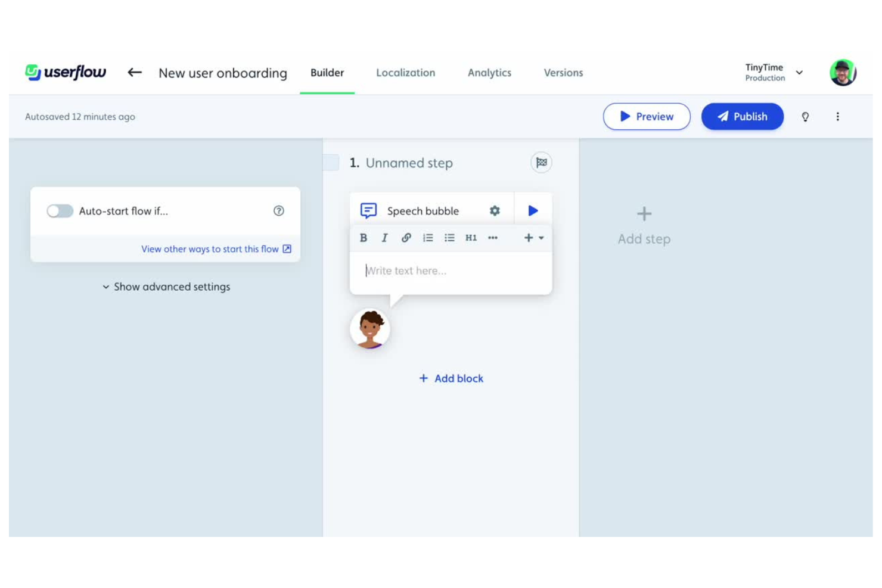Click the checkered flag icon on Unnamed step
The height and width of the screenshot is (588, 882).
tap(541, 162)
